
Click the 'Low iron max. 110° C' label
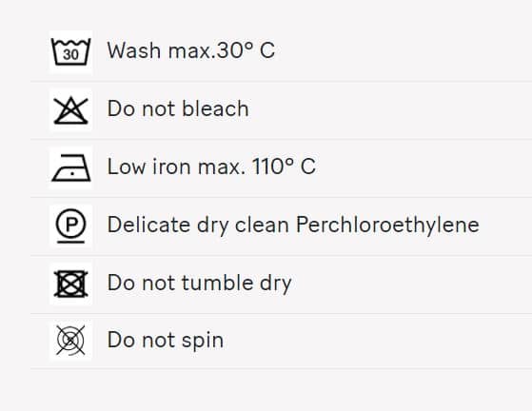(211, 167)
